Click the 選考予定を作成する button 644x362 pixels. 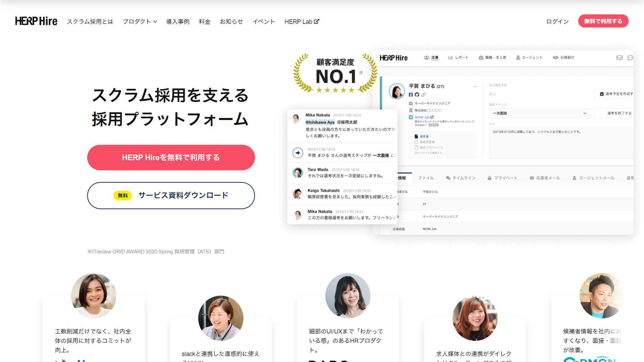(614, 94)
